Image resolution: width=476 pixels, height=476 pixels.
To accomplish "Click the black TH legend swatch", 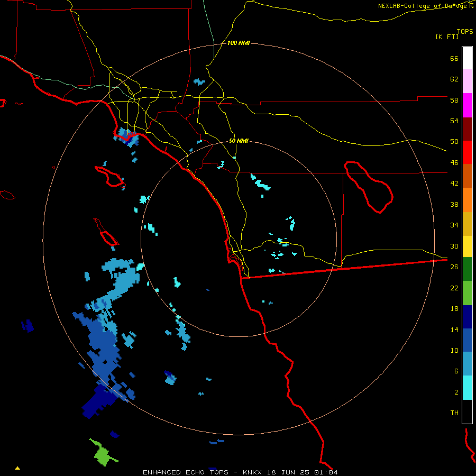I will pos(467,411).
